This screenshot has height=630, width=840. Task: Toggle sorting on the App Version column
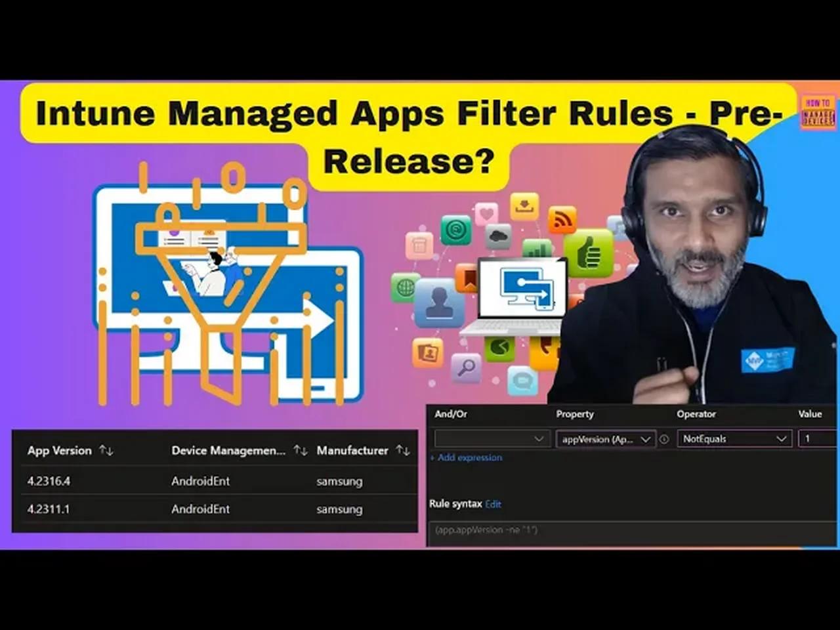(x=106, y=450)
